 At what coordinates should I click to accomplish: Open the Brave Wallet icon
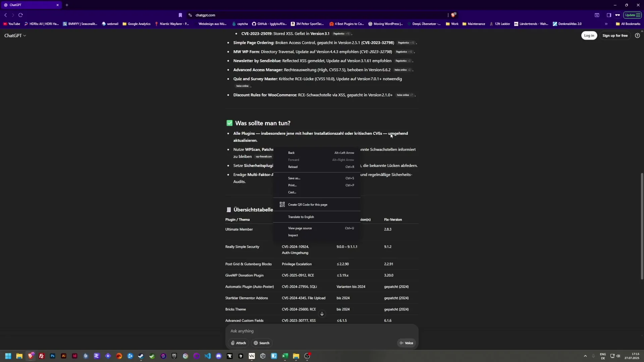coord(618,15)
